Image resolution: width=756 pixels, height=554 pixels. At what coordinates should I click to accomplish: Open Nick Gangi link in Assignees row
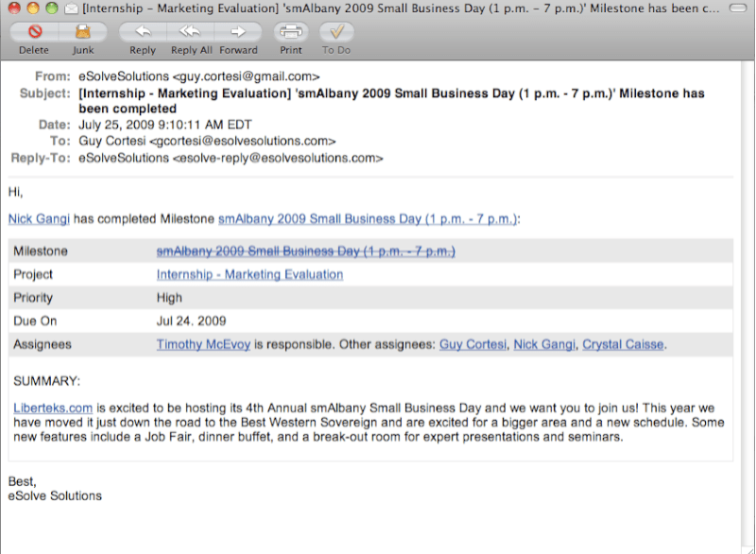(544, 344)
